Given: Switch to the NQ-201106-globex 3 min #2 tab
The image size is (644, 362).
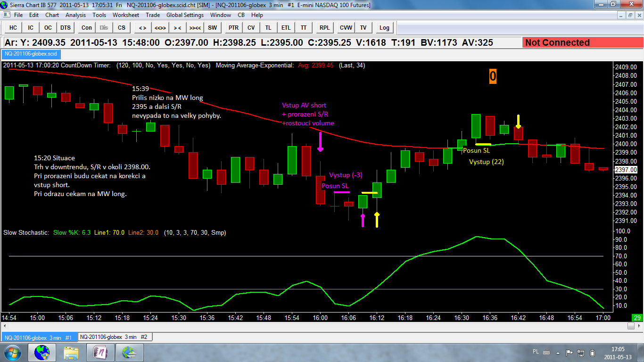Looking at the screenshot, I should click(115, 337).
